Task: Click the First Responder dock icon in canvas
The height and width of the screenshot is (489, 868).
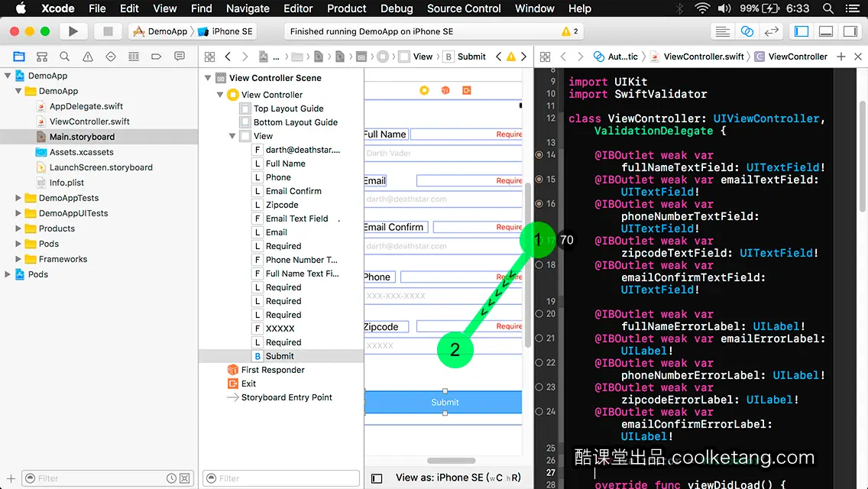Action: tap(445, 90)
